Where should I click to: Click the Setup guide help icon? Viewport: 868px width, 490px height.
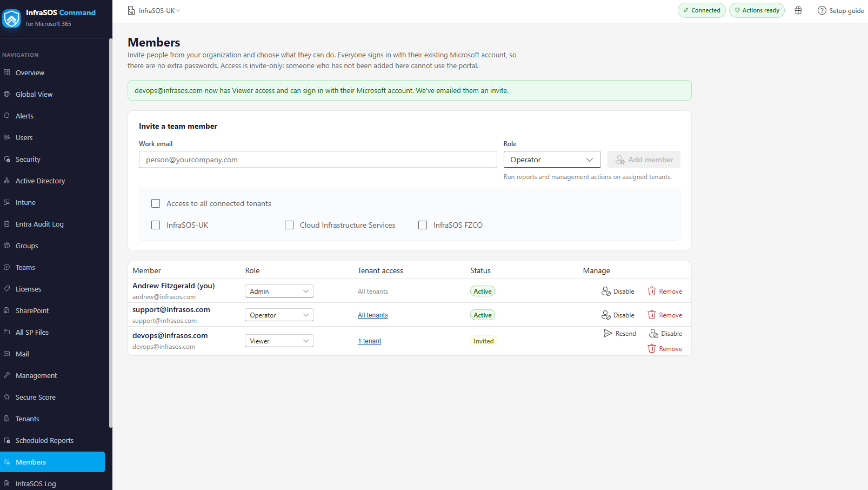(822, 10)
